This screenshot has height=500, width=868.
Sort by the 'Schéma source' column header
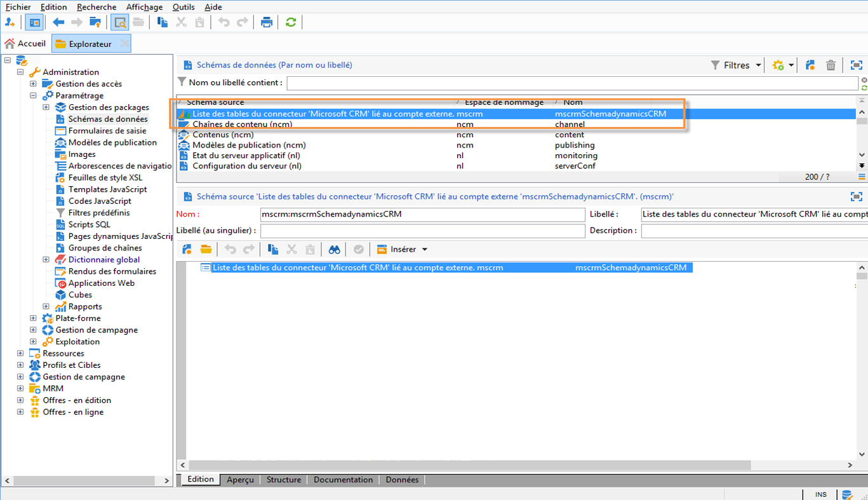[215, 102]
